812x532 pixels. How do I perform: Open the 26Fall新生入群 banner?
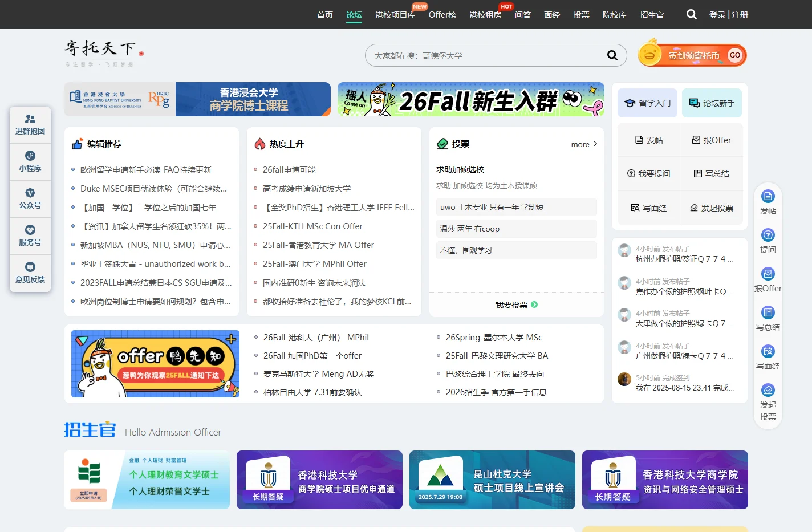tap(471, 99)
